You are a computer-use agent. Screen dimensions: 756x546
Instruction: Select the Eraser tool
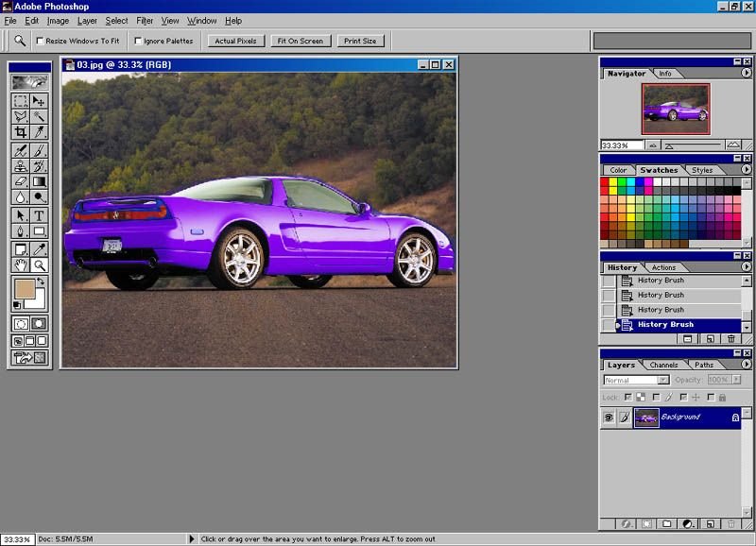pos(20,181)
